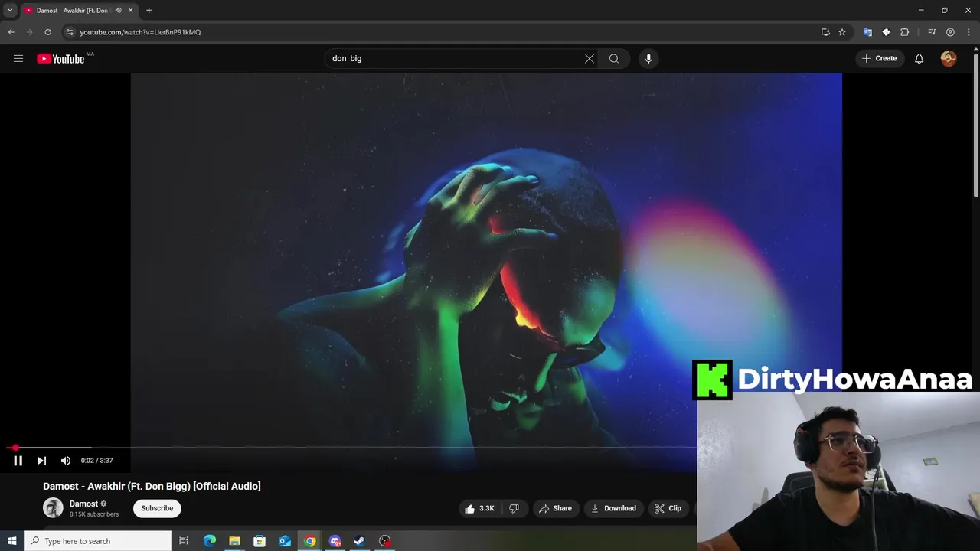This screenshot has width=980, height=551.
Task: Close the Damost - Awakhir tab
Action: [x=131, y=11]
